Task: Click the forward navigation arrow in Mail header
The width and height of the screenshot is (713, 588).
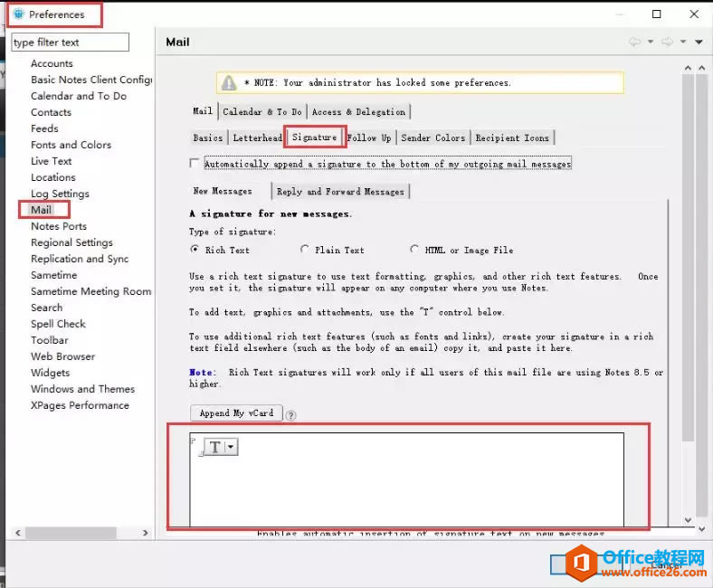Action: coord(667,42)
